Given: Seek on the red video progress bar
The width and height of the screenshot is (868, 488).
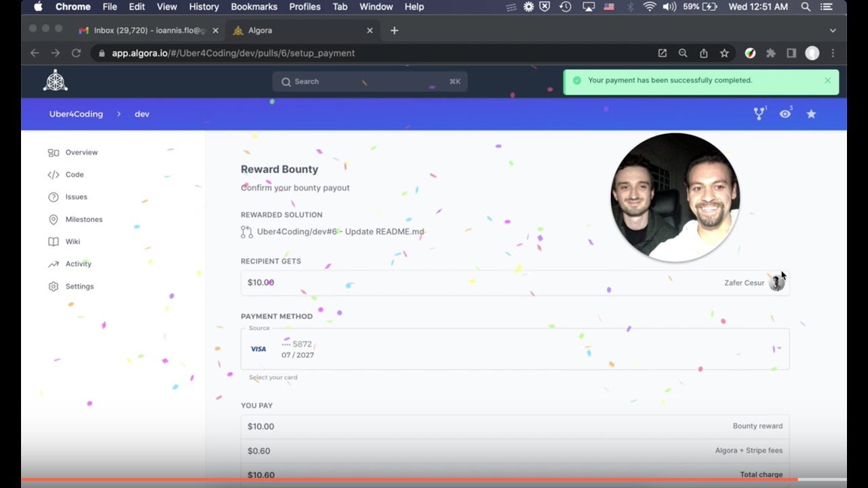Looking at the screenshot, I should pyautogui.click(x=434, y=479).
